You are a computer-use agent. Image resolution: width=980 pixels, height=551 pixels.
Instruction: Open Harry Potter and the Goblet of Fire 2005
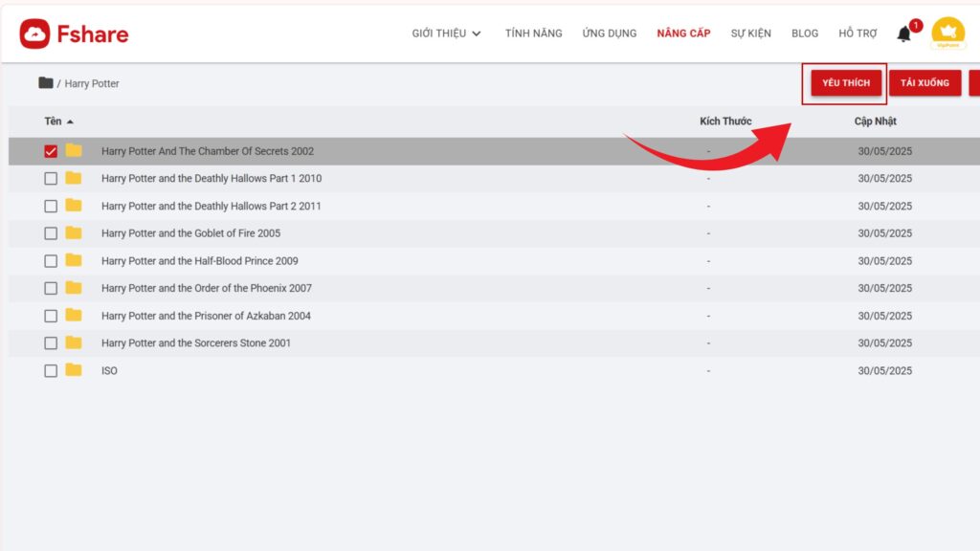coord(190,233)
